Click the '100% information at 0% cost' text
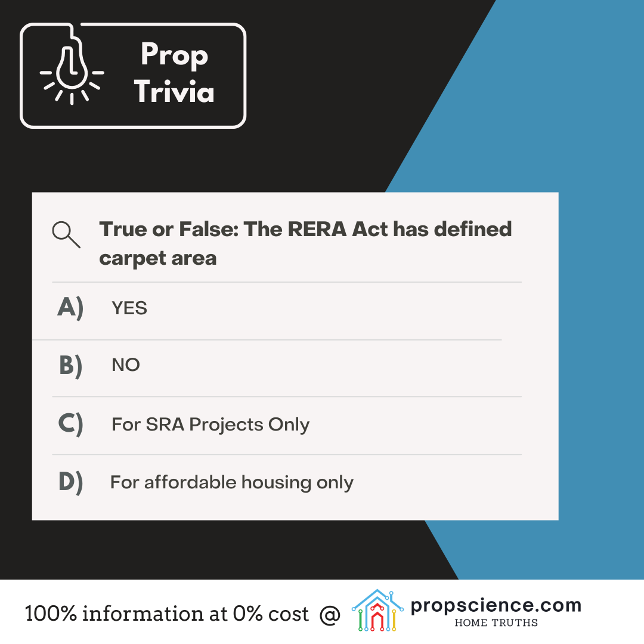 click(x=167, y=614)
